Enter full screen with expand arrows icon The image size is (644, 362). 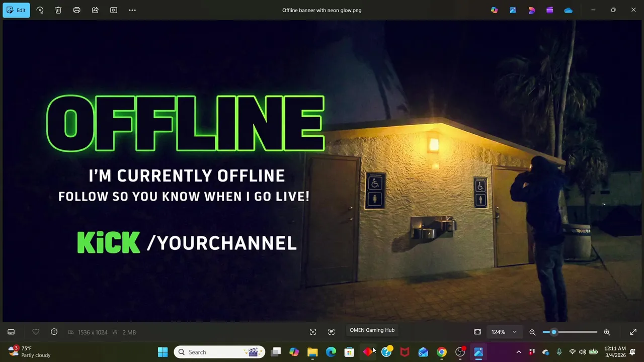[x=633, y=332]
